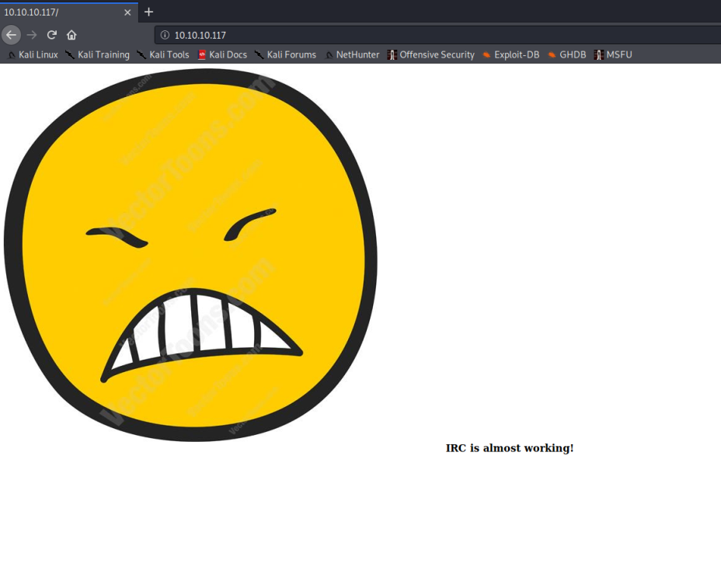Image resolution: width=721 pixels, height=588 pixels.
Task: Open a new tab with plus button
Action: tap(149, 12)
